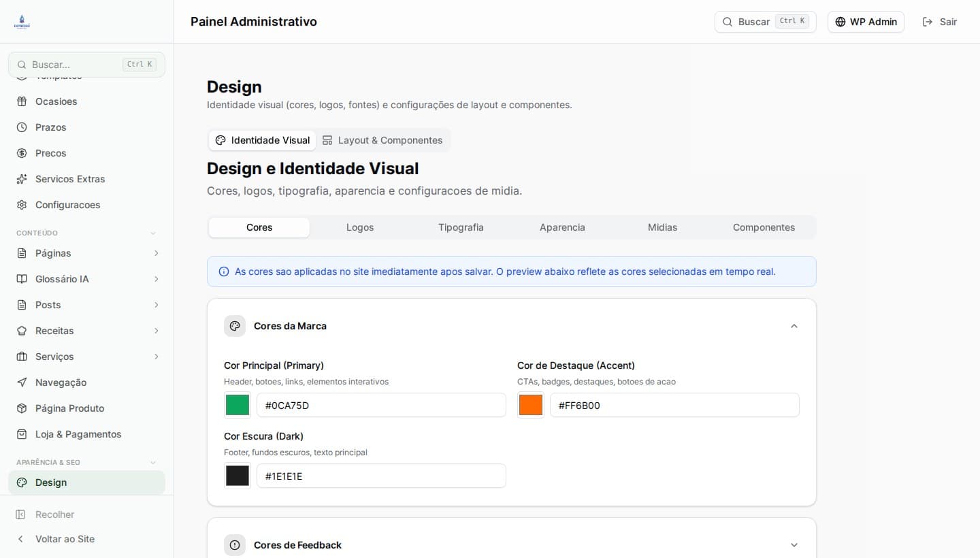Click the Cor Escura hex input field
Image resolution: width=980 pixels, height=558 pixels.
click(x=381, y=476)
